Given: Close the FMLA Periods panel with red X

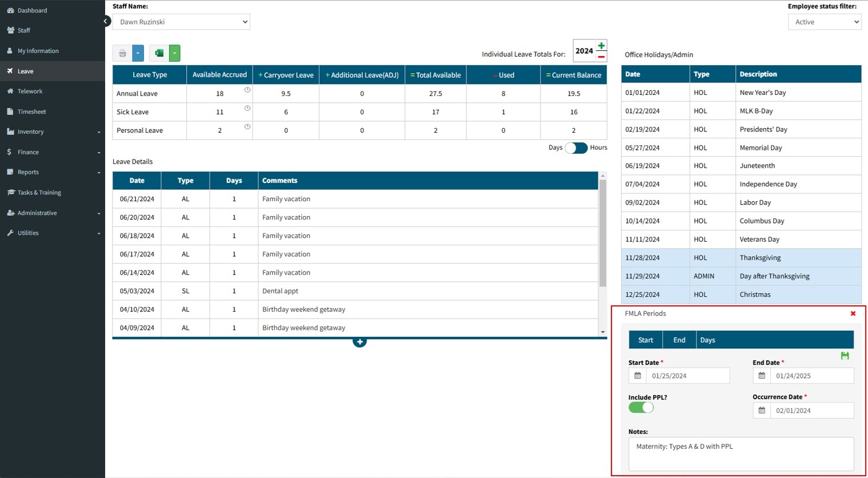Looking at the screenshot, I should (x=853, y=313).
